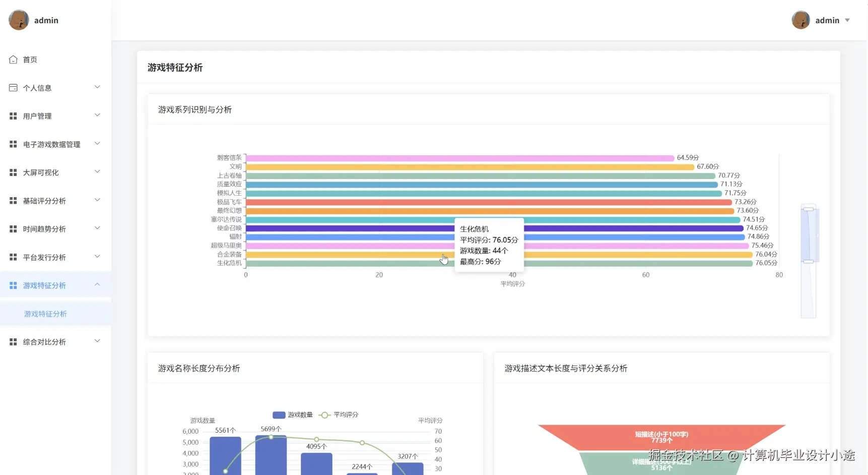Expand the 用户管理 submenu
This screenshot has height=475, width=868.
[97, 115]
